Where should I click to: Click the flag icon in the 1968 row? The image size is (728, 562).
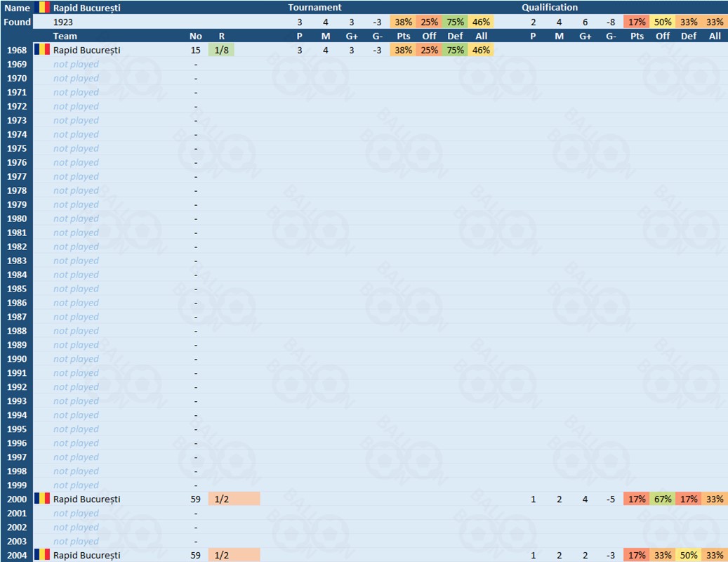point(43,50)
